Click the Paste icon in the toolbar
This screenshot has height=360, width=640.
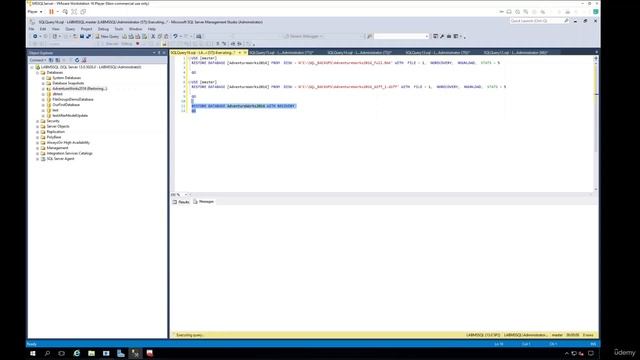tap(166, 36)
